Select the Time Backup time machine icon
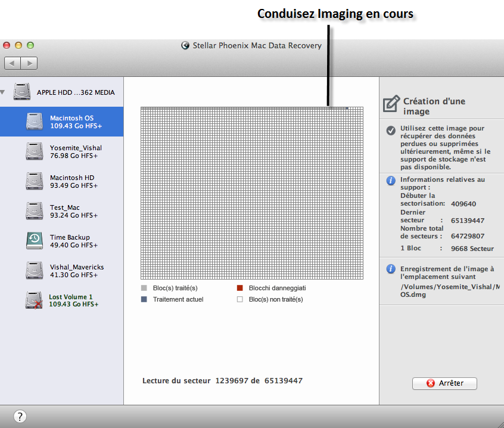 click(35, 241)
